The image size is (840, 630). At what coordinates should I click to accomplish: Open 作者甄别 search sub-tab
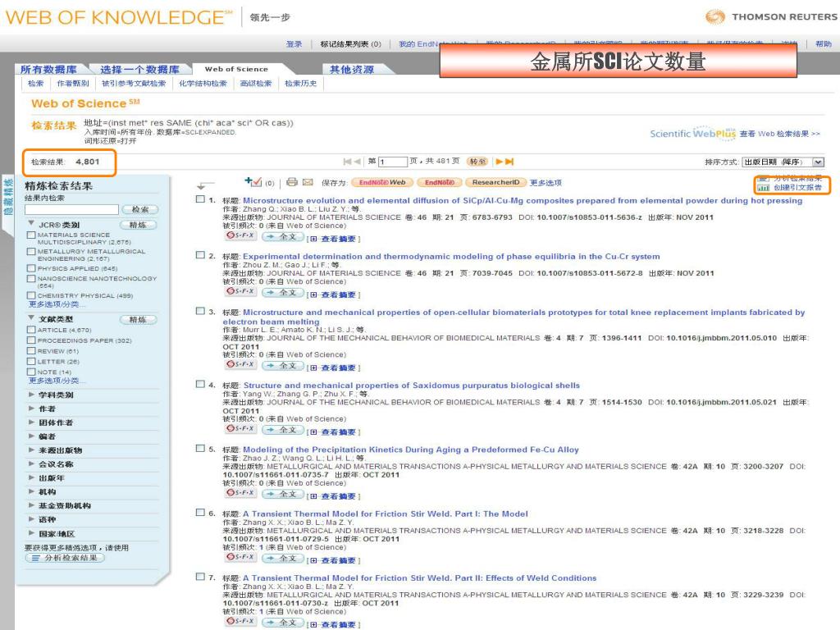73,84
